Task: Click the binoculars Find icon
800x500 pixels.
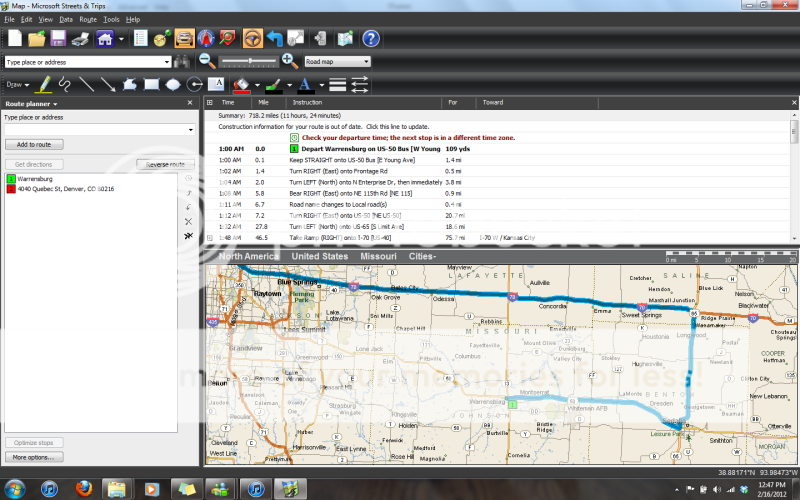Action: click(182, 62)
